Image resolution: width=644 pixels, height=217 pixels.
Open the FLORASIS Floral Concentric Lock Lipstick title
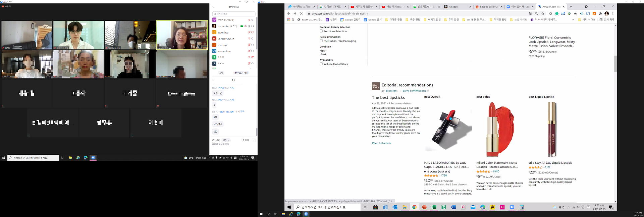(552, 42)
